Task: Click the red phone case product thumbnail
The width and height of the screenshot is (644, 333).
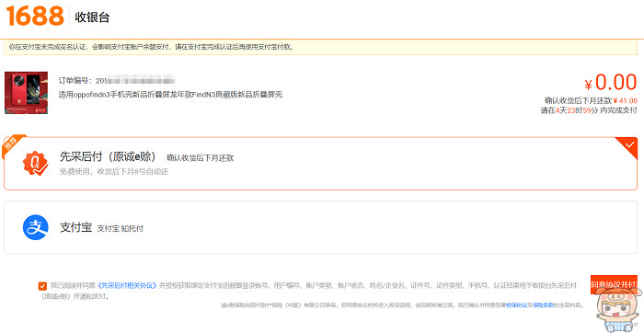Action: 27,93
